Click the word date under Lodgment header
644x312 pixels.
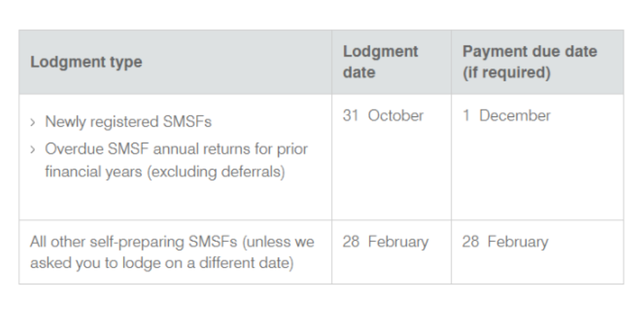pos(359,72)
